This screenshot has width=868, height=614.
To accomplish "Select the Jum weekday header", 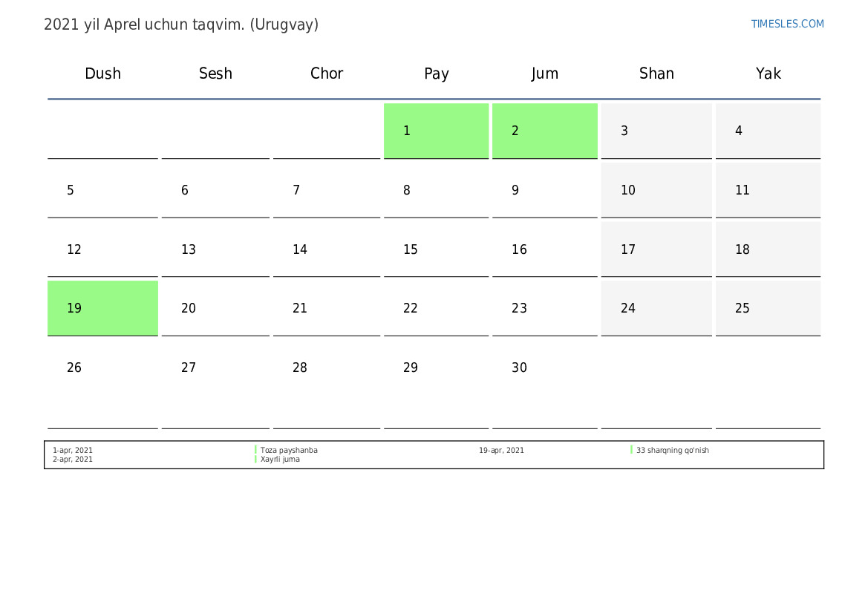I will coord(545,74).
